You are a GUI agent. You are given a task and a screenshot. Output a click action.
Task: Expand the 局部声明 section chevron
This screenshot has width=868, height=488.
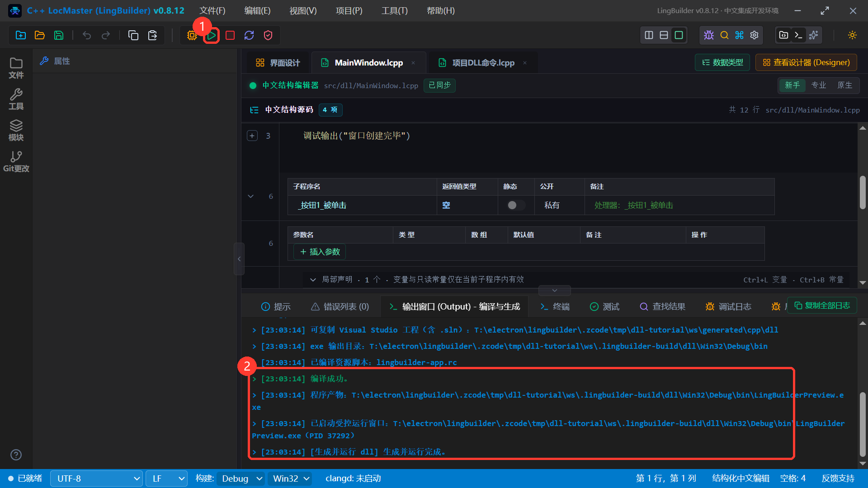click(x=312, y=280)
